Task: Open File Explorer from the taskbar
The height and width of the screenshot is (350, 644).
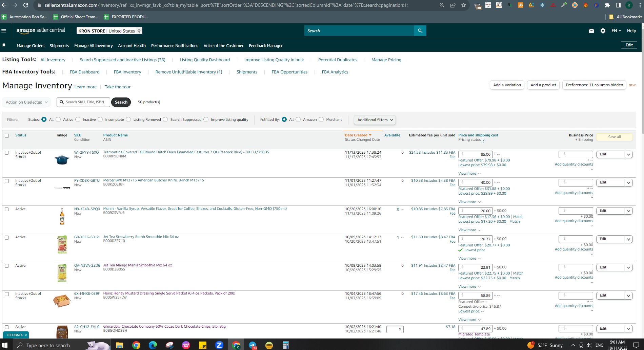Action: point(119,345)
